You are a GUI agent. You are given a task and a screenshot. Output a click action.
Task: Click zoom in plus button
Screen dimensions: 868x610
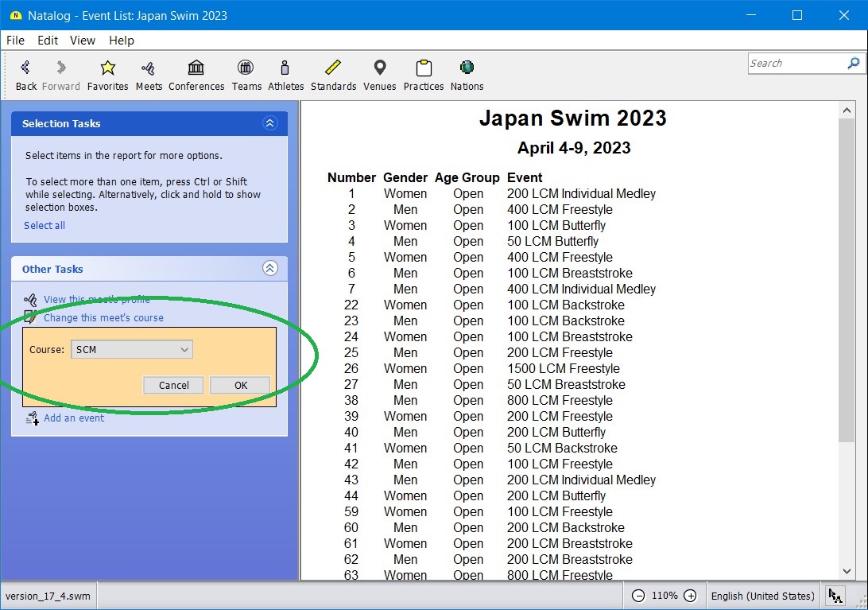coord(690,596)
